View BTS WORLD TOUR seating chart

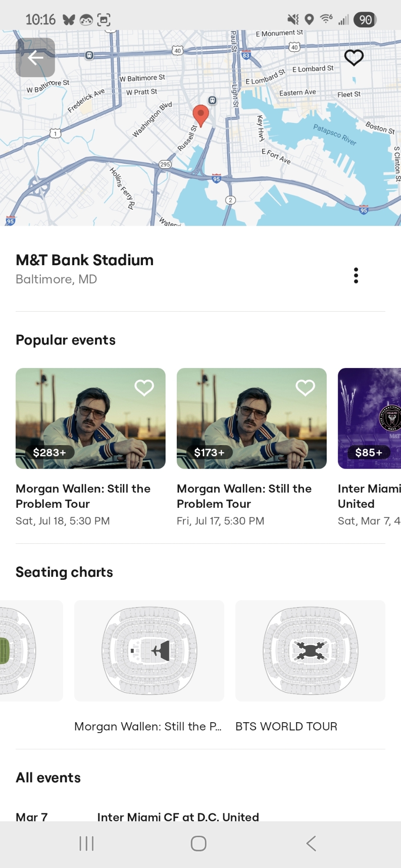(x=310, y=651)
